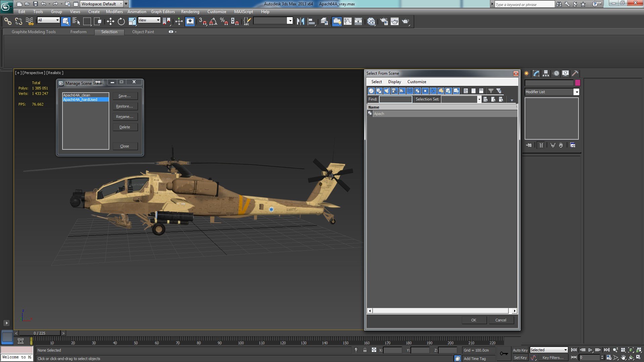Screen dimensions: 644x362
Task: Click OK in Select From Scene
Action: pyautogui.click(x=474, y=320)
